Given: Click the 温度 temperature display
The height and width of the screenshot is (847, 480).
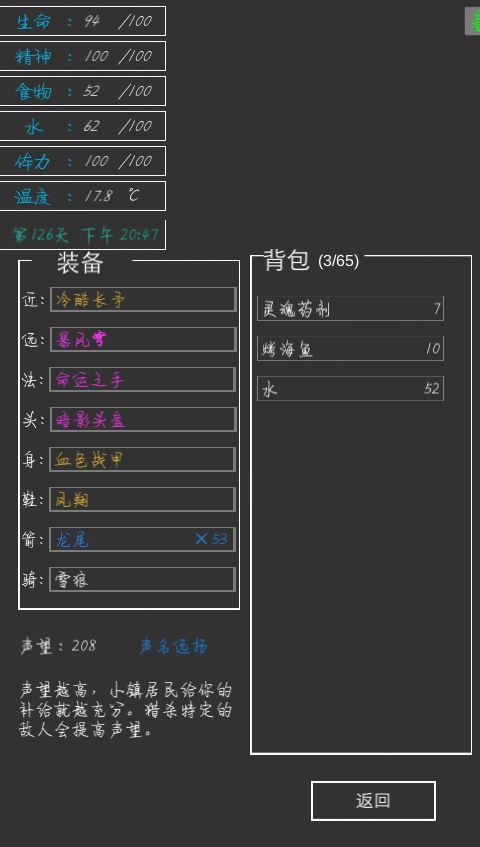Looking at the screenshot, I should (83, 196).
